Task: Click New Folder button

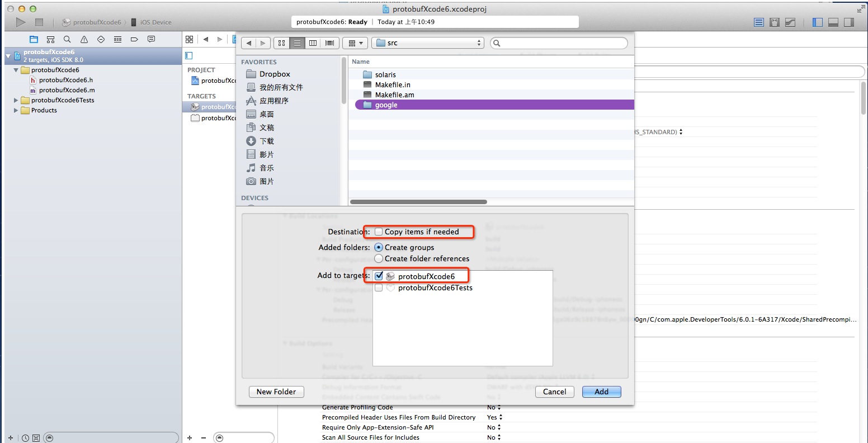Action: pos(276,392)
